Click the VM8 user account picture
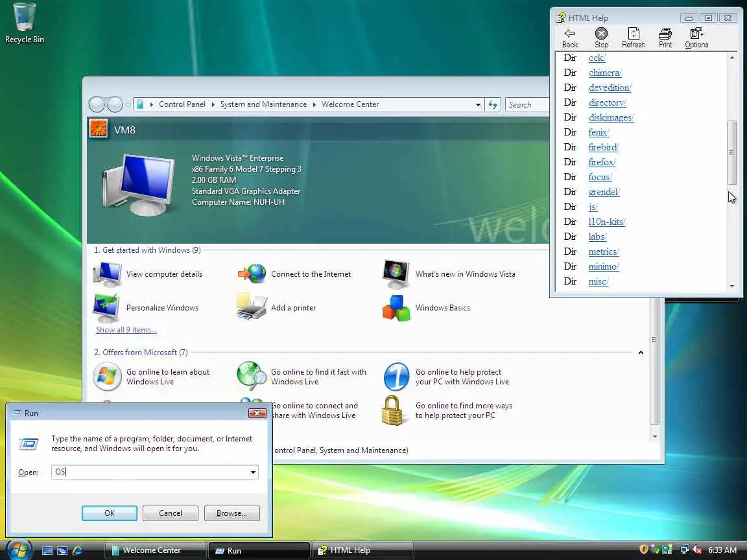Screen dimensions: 747x560 click(99, 129)
